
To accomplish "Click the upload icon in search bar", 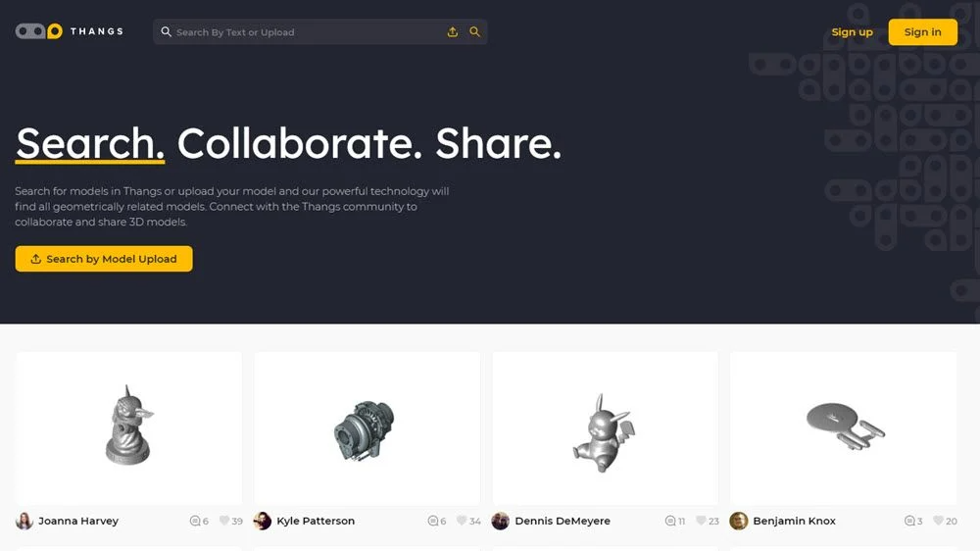I will tap(453, 32).
